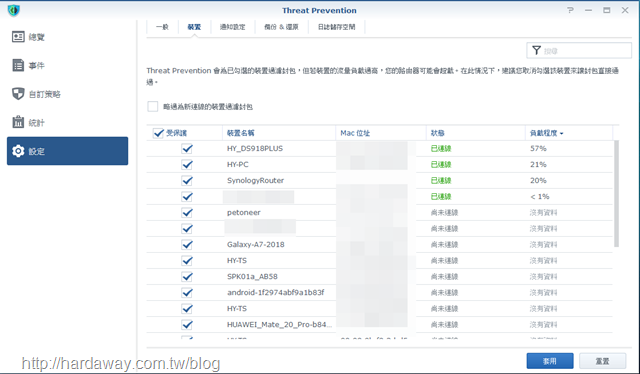
Task: Uncheck protection for HY_DS918PLUS
Action: [187, 149]
